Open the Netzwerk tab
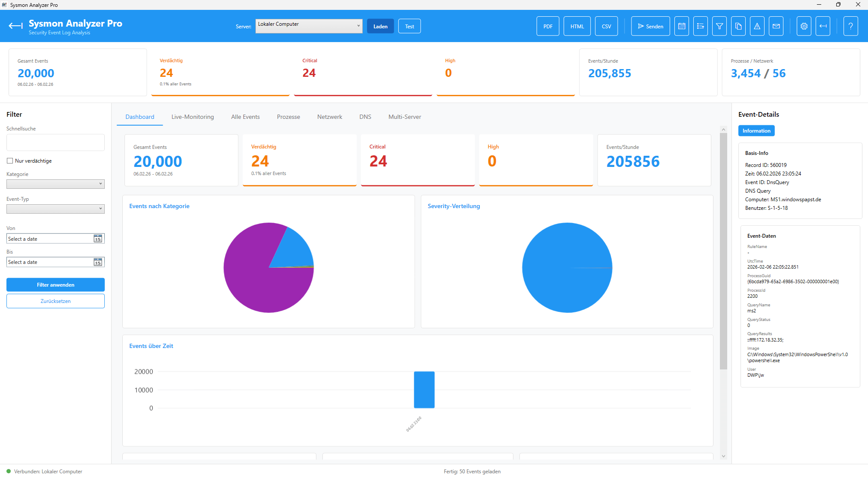The image size is (868, 478). tap(329, 117)
